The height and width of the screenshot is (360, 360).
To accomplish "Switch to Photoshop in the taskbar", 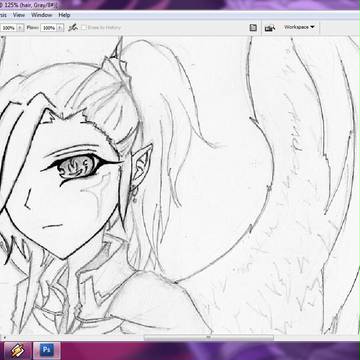I will tap(46, 351).
